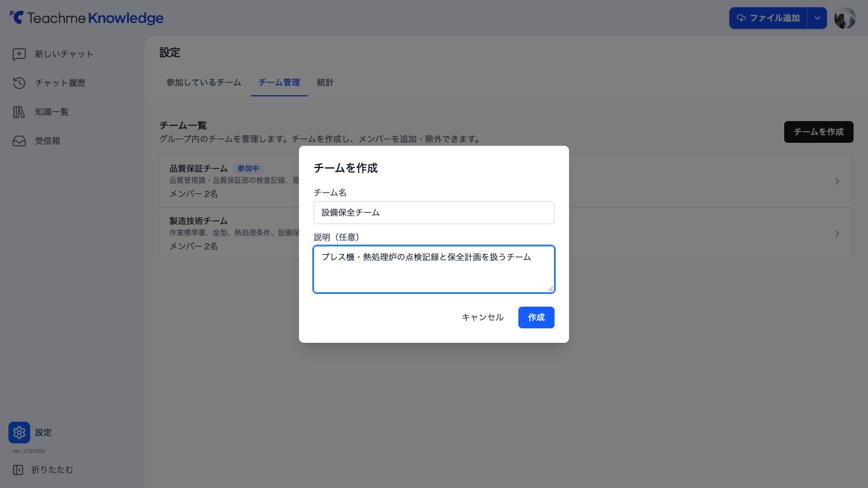Click the Teachme Knowledge logo
Viewport: 868px width, 488px height.
pyautogui.click(x=86, y=18)
